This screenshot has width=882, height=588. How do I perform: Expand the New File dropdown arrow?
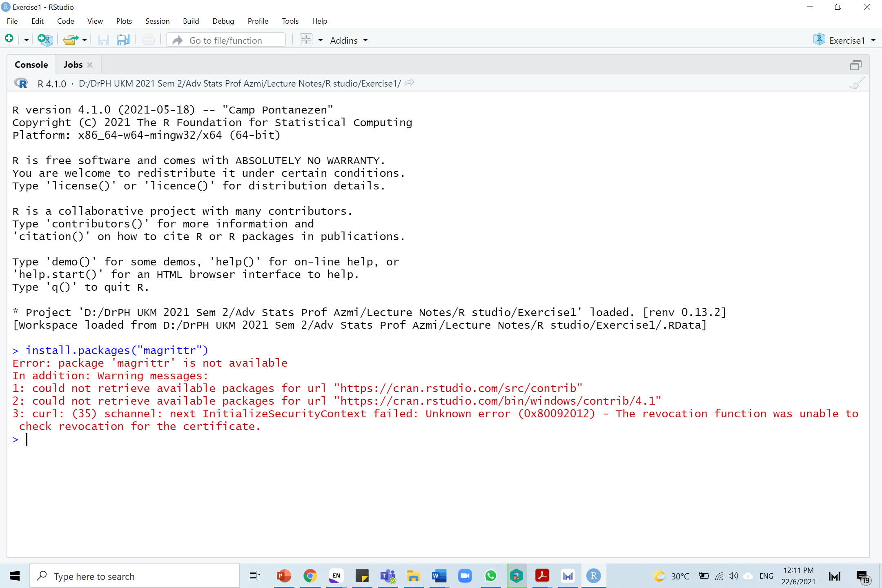[27, 40]
